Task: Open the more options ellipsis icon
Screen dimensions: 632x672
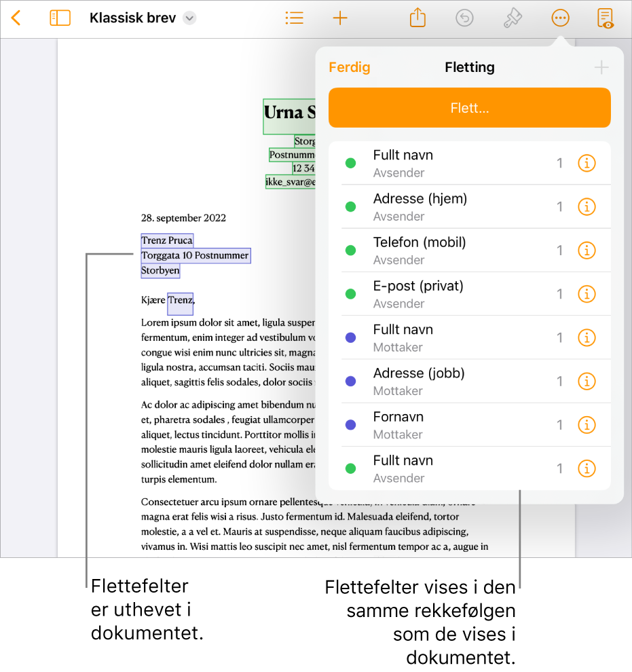Action: click(x=561, y=18)
